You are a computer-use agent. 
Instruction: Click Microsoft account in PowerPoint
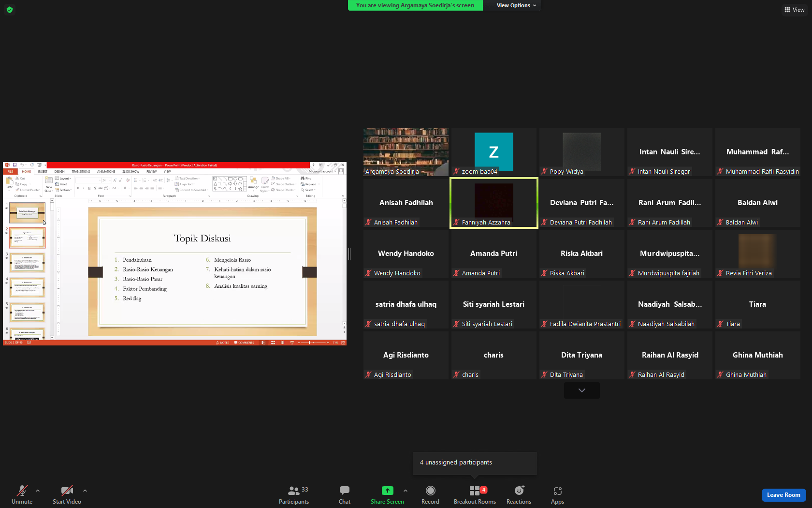322,171
